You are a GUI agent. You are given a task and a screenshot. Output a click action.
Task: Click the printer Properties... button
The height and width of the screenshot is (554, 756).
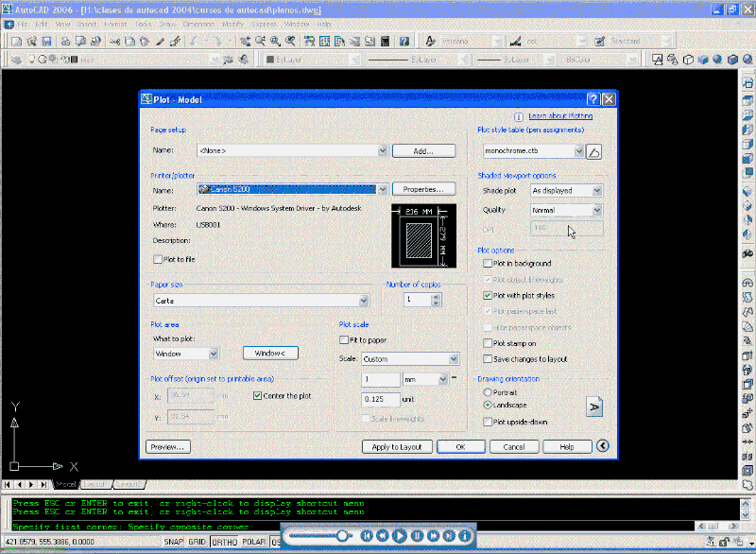[x=423, y=189]
